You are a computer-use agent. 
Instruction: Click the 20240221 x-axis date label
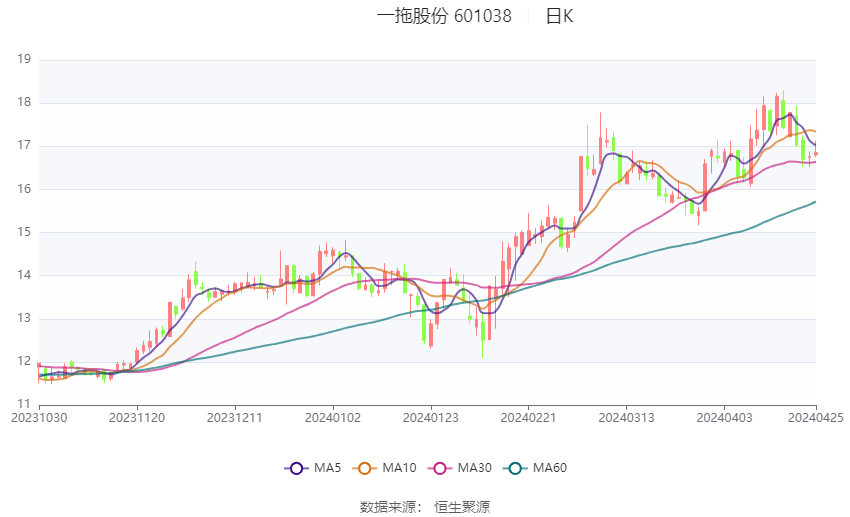tap(529, 418)
